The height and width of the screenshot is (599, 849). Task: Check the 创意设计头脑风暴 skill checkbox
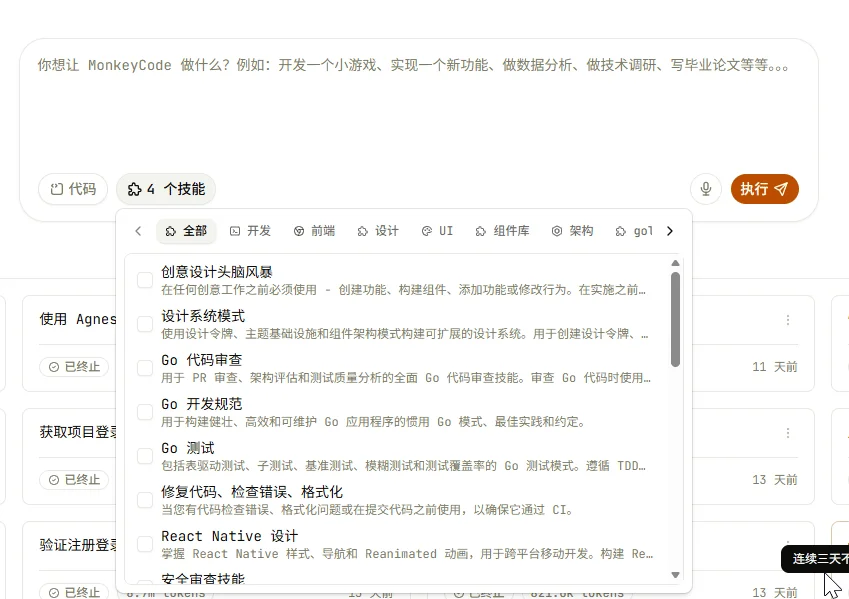click(145, 280)
